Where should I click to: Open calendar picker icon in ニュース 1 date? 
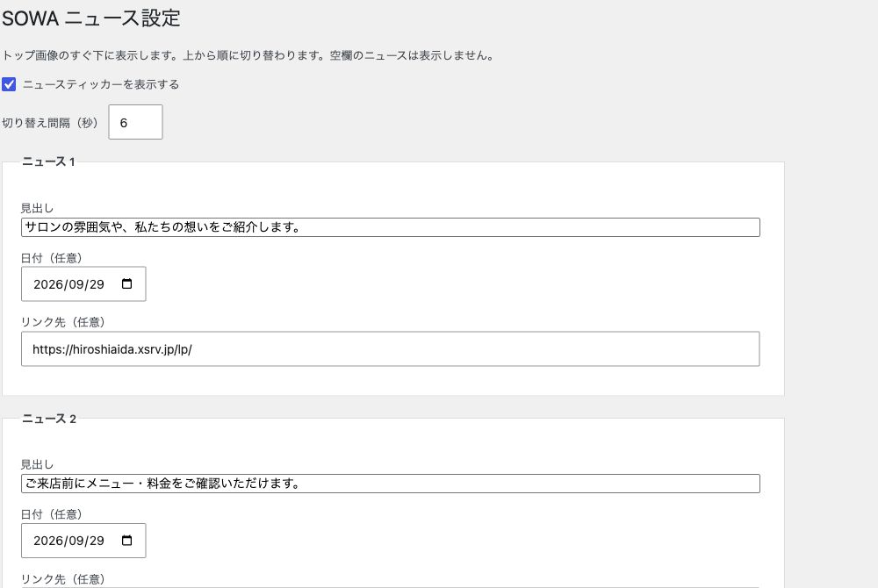coord(127,283)
